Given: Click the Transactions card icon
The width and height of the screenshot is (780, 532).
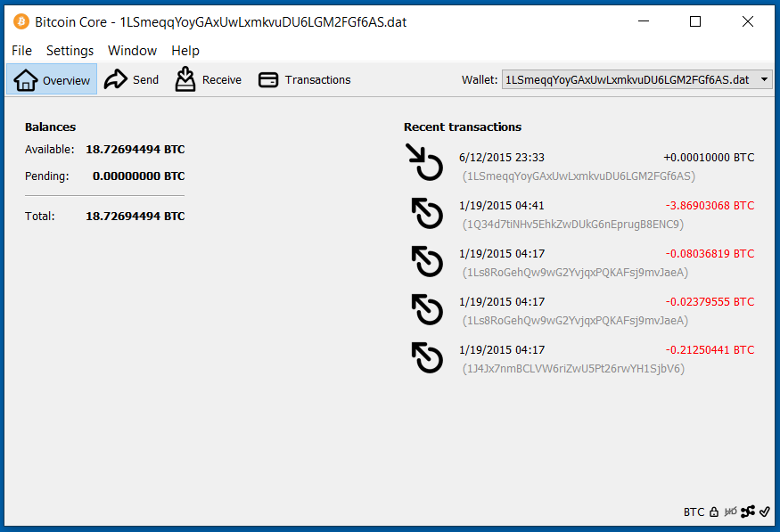Looking at the screenshot, I should [x=268, y=80].
